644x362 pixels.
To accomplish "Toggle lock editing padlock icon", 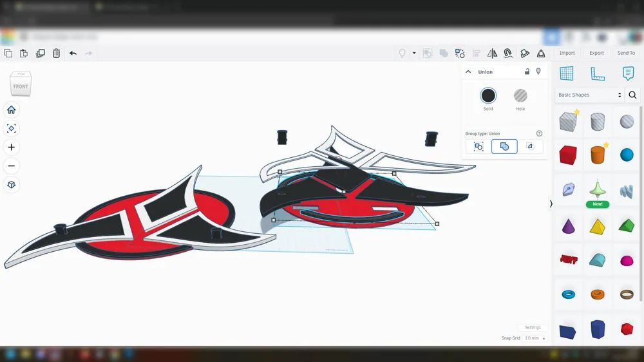I will (527, 71).
